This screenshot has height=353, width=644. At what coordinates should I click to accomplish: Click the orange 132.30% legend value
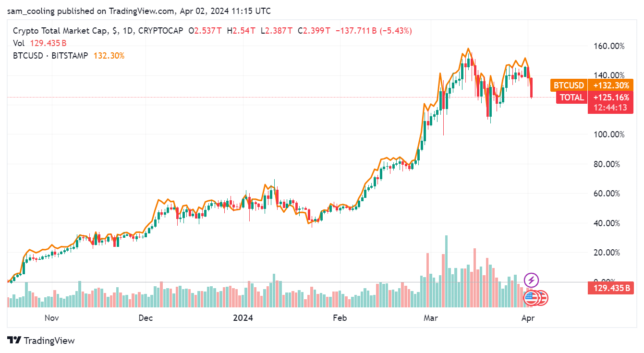click(x=109, y=56)
